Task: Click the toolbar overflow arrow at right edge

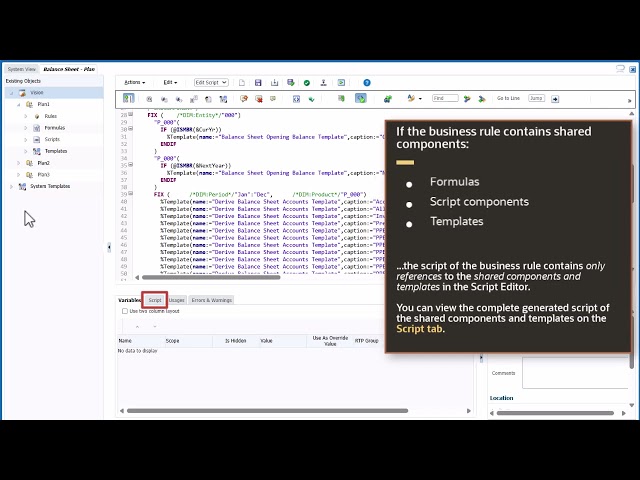Action: click(x=629, y=100)
